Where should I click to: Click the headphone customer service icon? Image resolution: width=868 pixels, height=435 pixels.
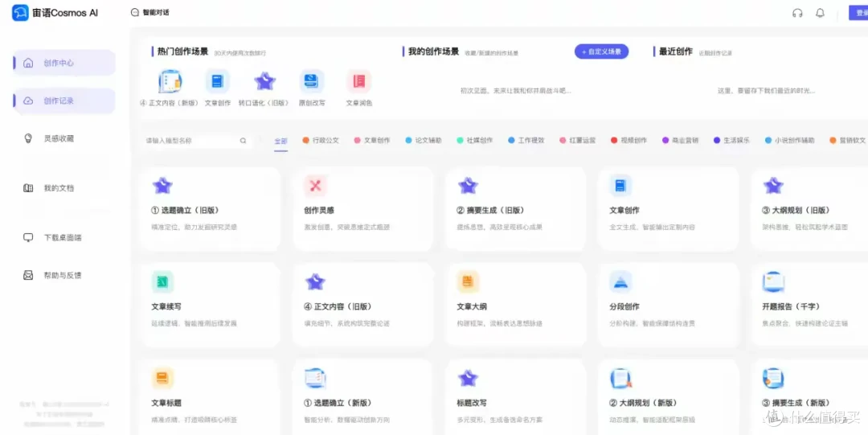(x=797, y=14)
